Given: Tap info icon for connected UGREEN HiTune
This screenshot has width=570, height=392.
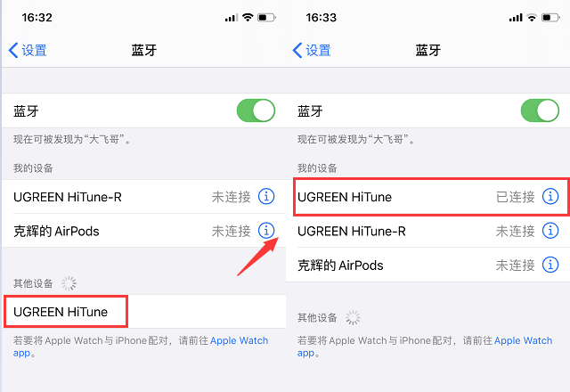Looking at the screenshot, I should [550, 196].
